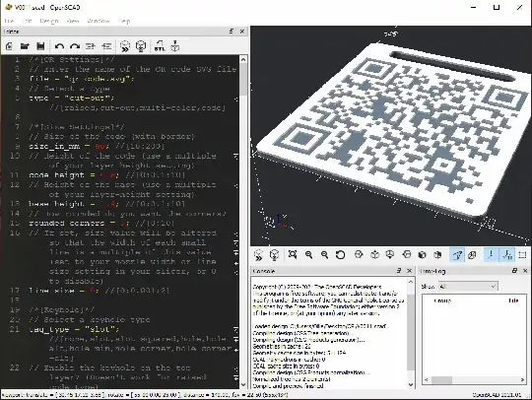This screenshot has height=400, width=532.
Task: Switch to the Right view
Action: click(359, 254)
